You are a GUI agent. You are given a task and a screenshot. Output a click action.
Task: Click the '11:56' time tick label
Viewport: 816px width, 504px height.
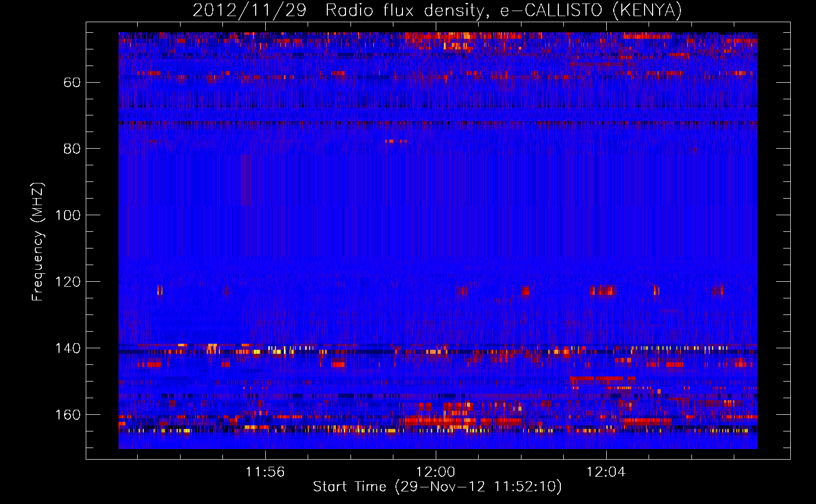point(265,472)
